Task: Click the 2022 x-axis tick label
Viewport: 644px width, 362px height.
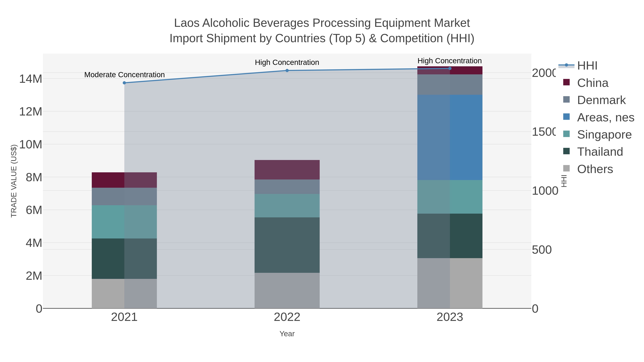Action: tap(287, 317)
